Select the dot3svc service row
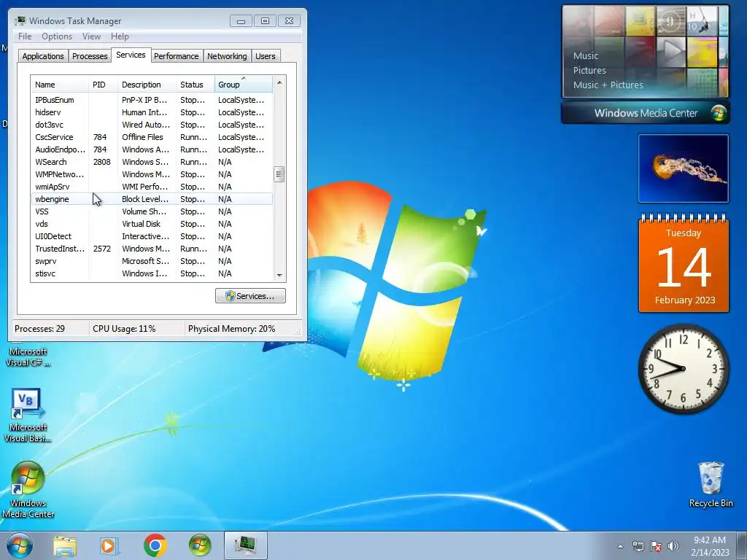Viewport: 747px width, 560px height. 152,125
